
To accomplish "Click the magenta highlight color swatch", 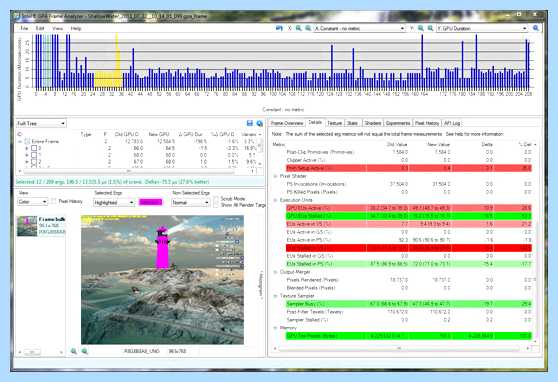I will click(151, 202).
